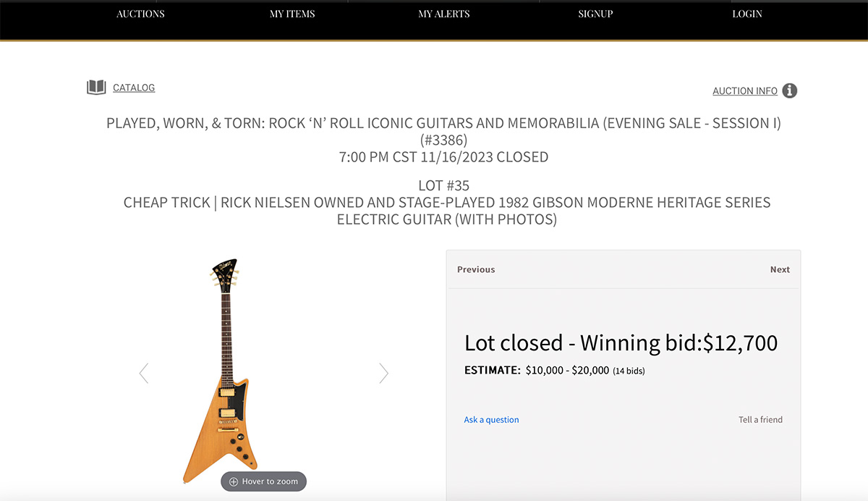
Task: Click the open book catalog icon
Action: point(96,88)
